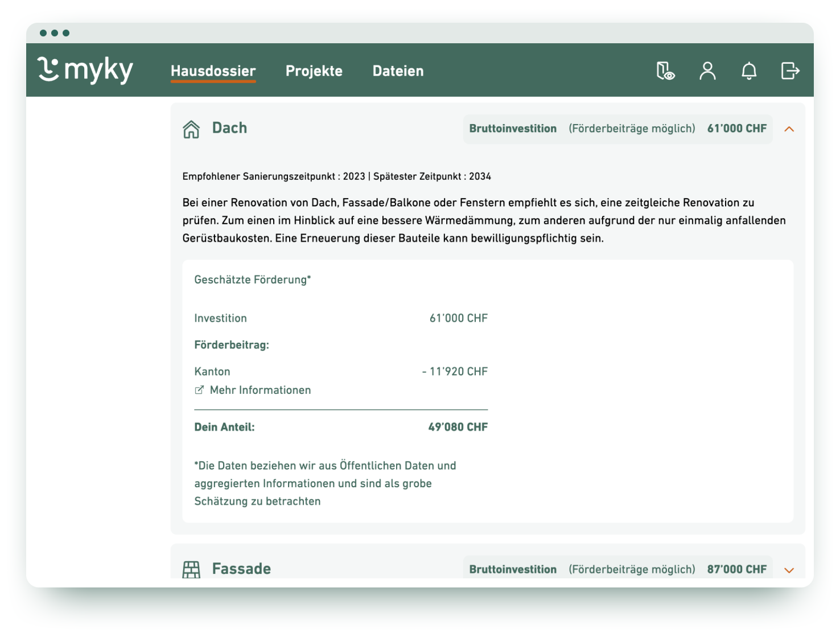Switch to the Projekte tab

(314, 71)
